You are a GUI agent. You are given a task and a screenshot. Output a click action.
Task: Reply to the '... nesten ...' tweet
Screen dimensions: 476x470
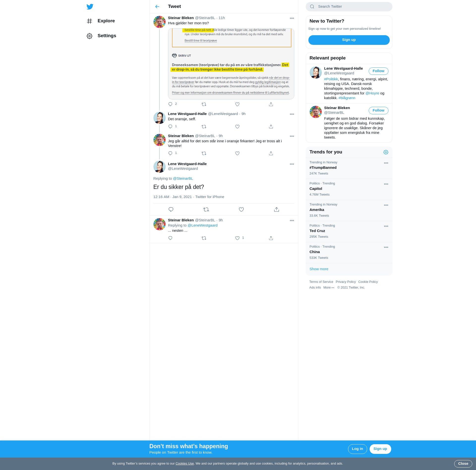(170, 238)
